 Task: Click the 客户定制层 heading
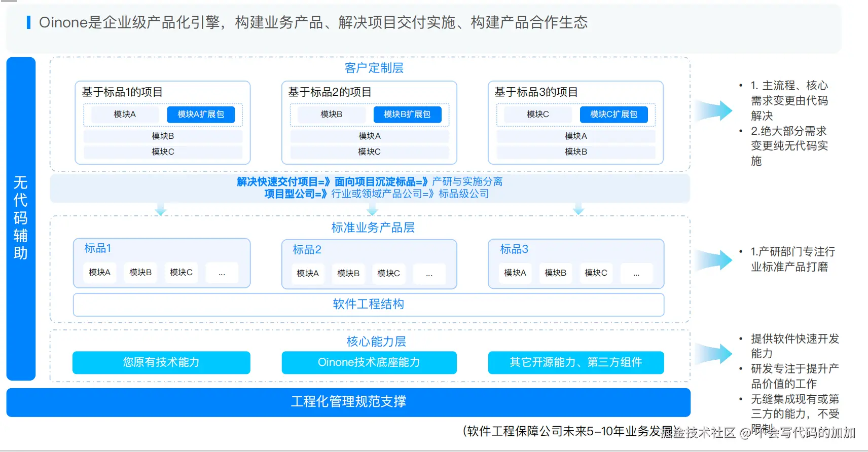click(374, 68)
